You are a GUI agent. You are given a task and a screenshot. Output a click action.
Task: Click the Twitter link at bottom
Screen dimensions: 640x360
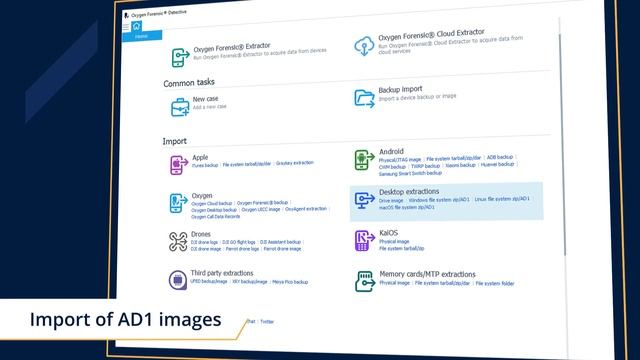267,322
